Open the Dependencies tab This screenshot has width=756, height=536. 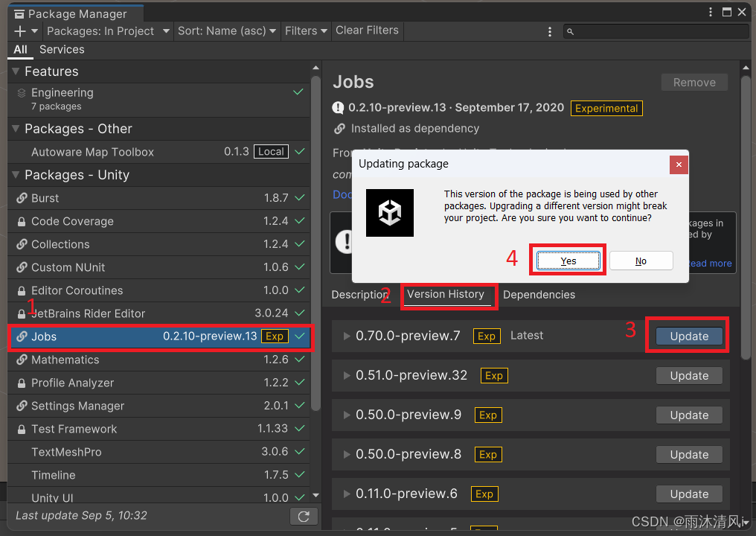tap(539, 295)
